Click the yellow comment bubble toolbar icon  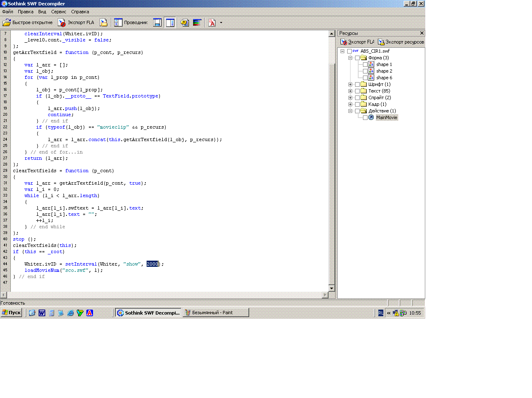pos(185,22)
